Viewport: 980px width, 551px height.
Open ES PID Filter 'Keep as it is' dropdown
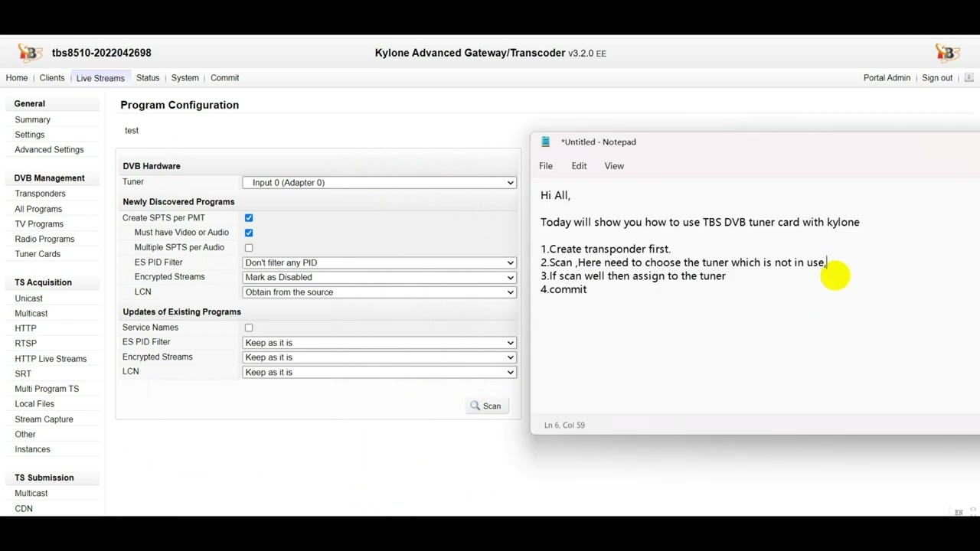[x=379, y=343]
